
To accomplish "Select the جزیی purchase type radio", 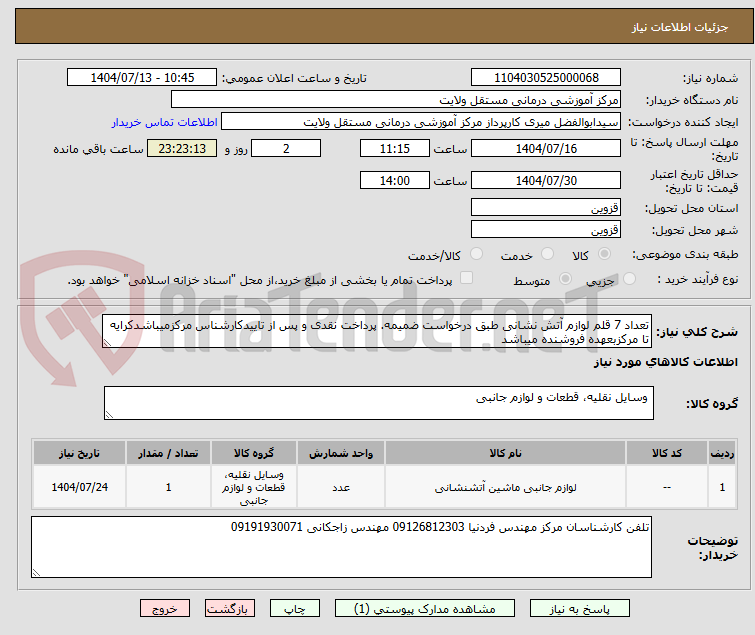I will (x=629, y=279).
